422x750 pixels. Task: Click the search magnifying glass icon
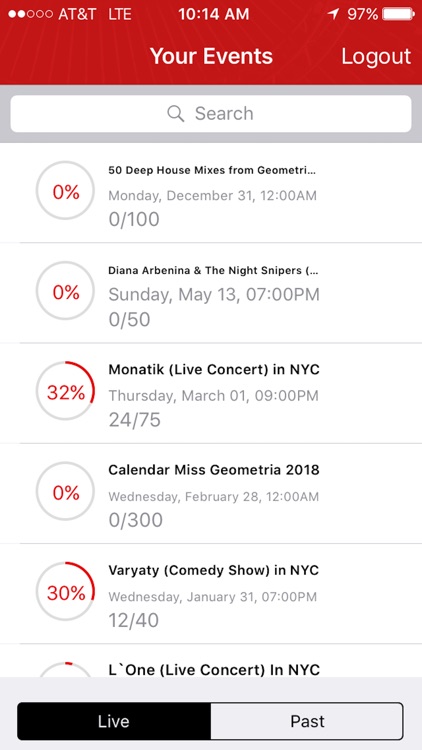pos(176,114)
